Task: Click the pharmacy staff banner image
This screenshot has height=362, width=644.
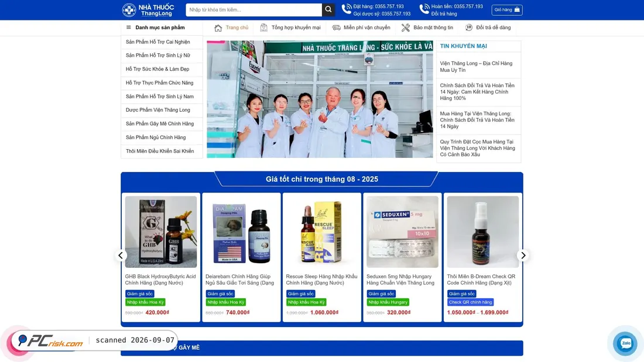Action: point(320,99)
